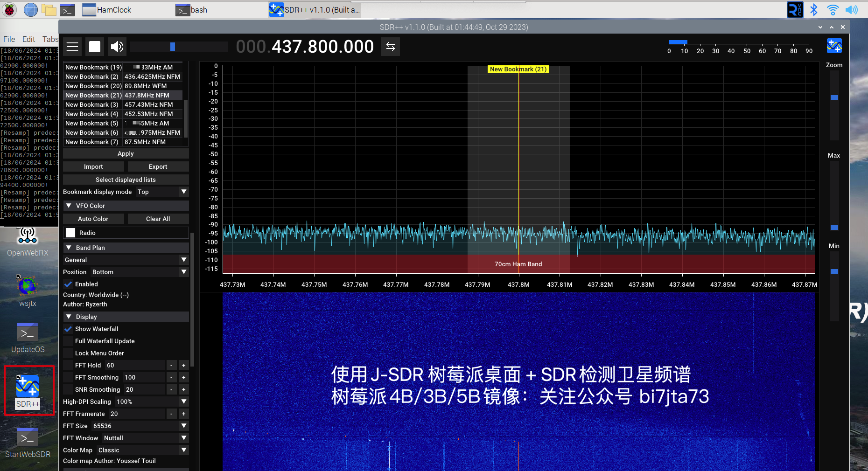Click Select displayed lists button

tap(126, 180)
